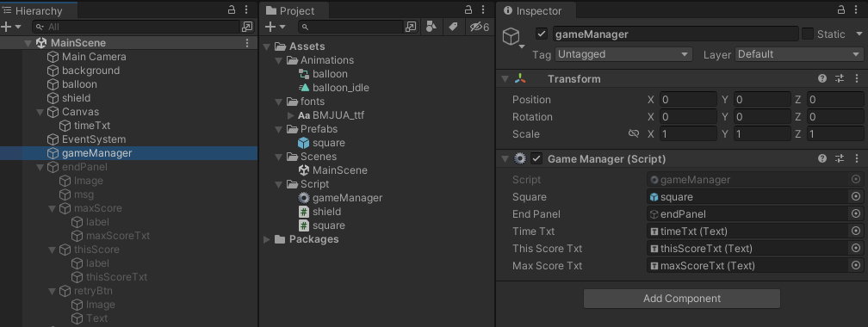Open the Inspector panel kebab menu
868x327 pixels.
click(856, 9)
